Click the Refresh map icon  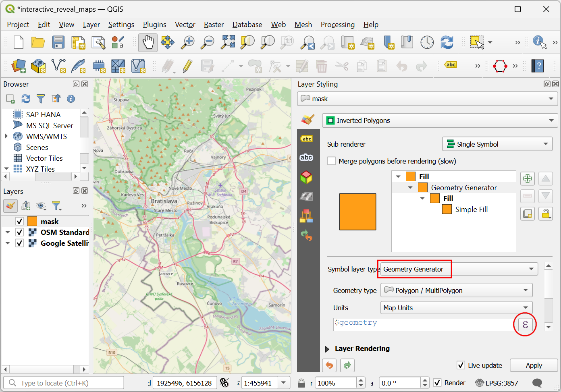point(447,42)
